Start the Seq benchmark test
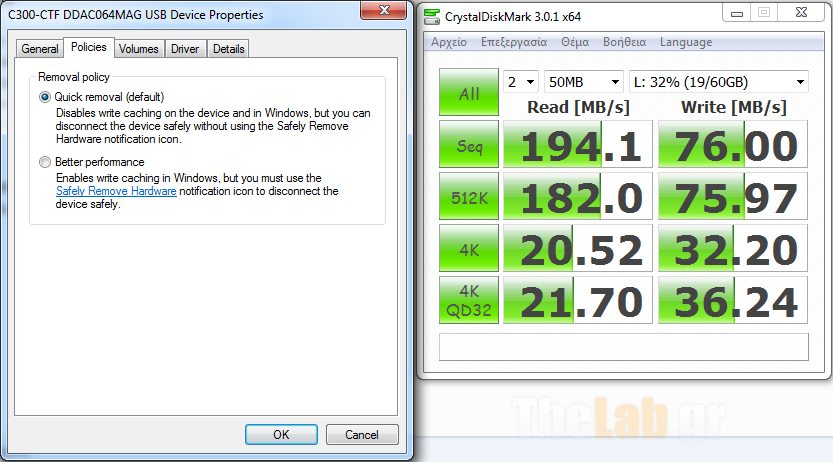This screenshot has width=833, height=462. click(x=469, y=144)
